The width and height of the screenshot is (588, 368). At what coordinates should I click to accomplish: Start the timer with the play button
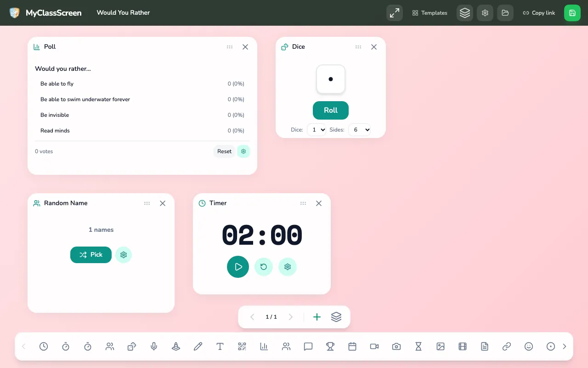pyautogui.click(x=238, y=267)
